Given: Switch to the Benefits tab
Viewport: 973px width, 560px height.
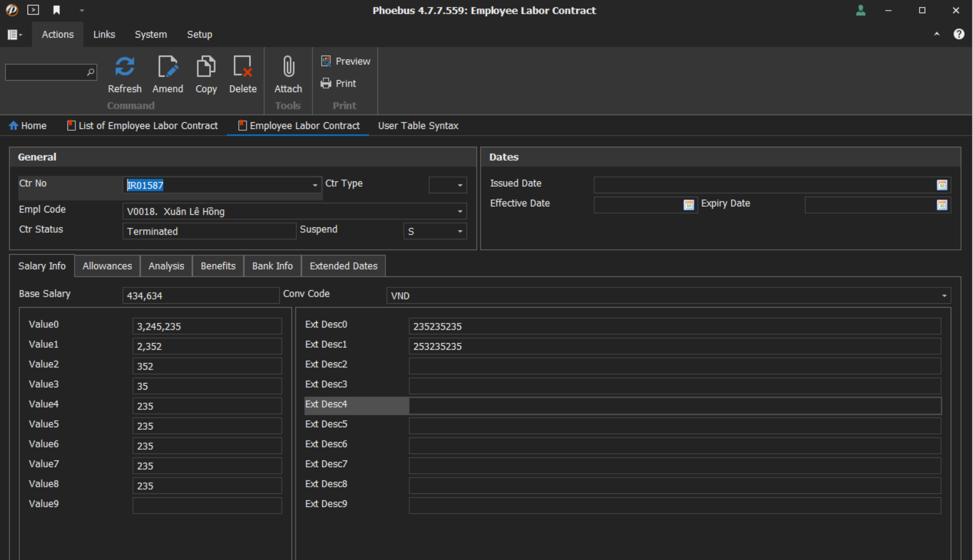Looking at the screenshot, I should (x=218, y=266).
